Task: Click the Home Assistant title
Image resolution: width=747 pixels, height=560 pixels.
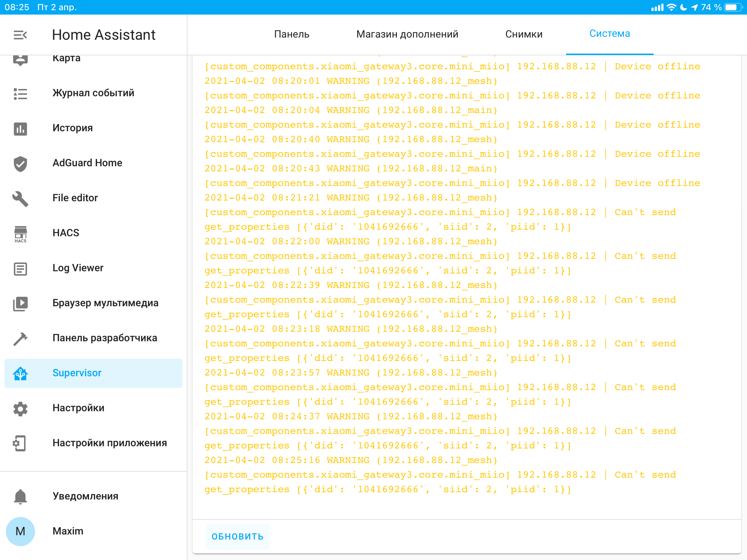Action: [x=104, y=35]
